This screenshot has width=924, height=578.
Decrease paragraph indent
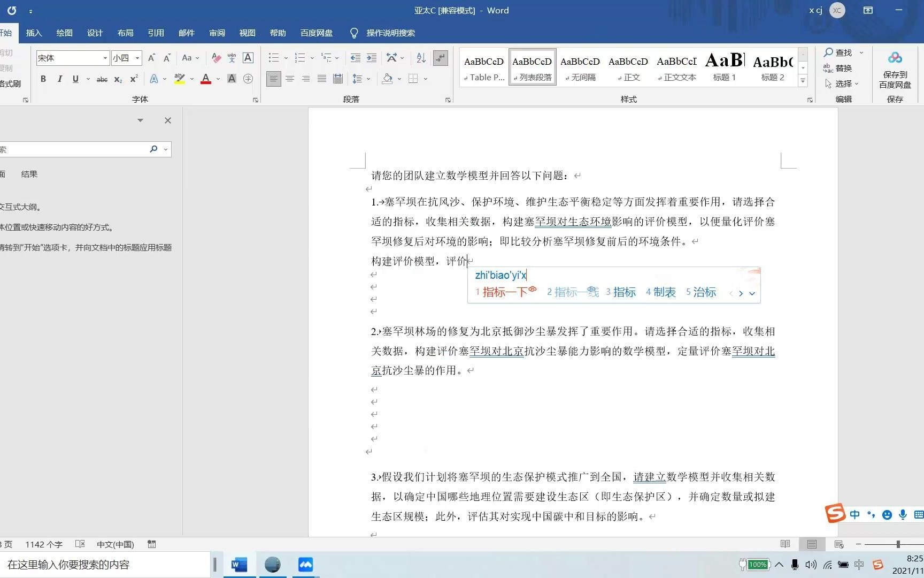(x=355, y=58)
